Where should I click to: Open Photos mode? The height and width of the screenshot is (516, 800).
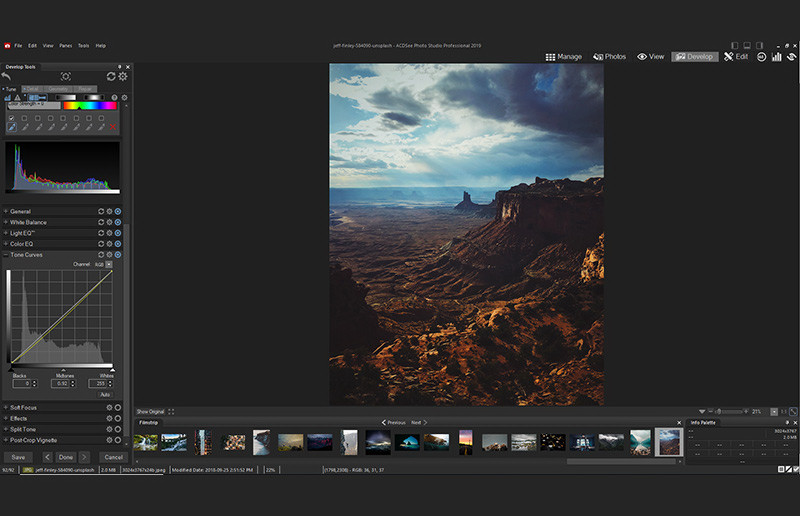pos(609,57)
